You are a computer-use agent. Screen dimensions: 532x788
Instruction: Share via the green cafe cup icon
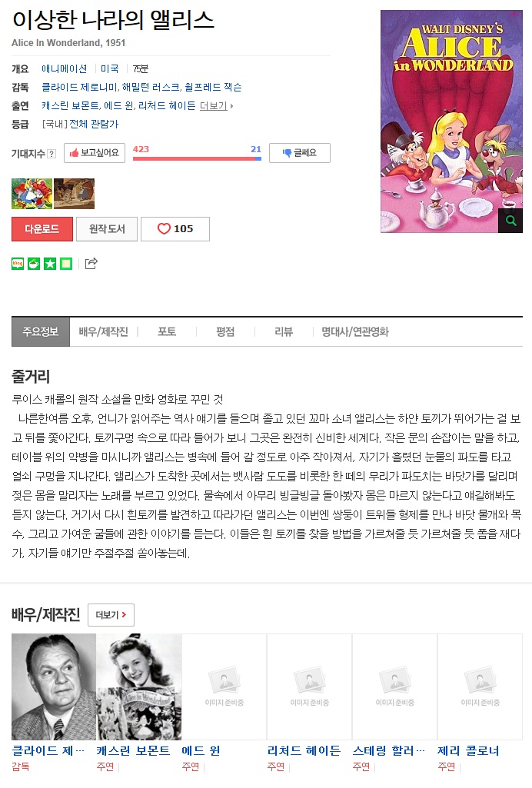coord(34,264)
